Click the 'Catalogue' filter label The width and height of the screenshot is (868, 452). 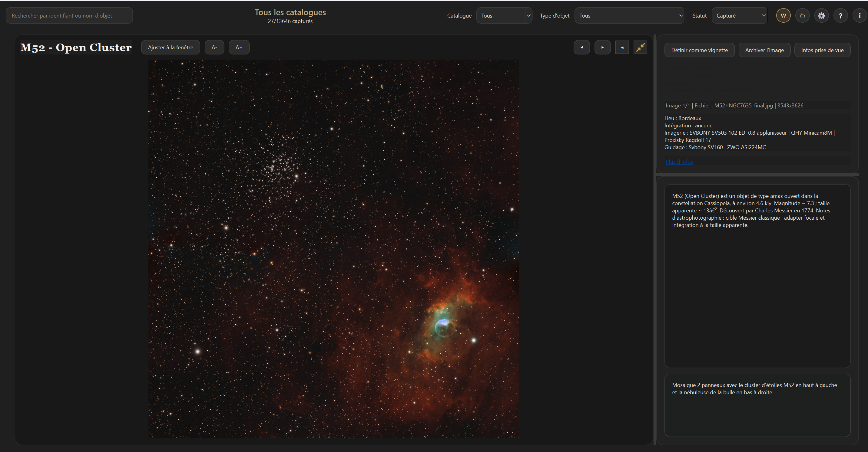point(459,15)
